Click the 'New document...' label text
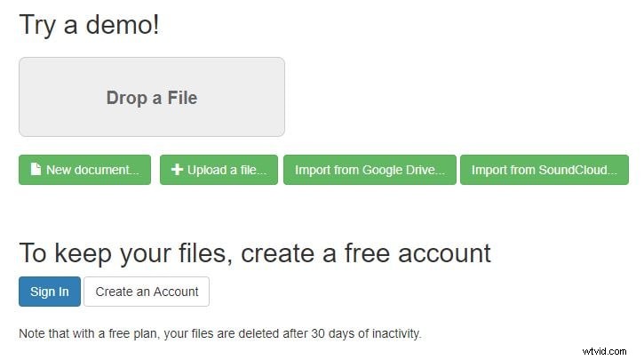 (92, 170)
